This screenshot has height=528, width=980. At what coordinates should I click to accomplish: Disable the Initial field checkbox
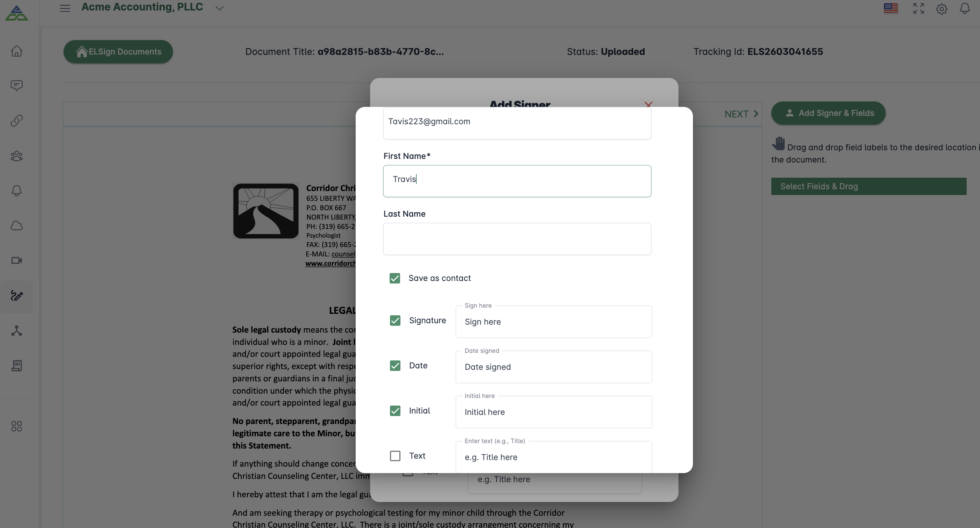pyautogui.click(x=395, y=411)
